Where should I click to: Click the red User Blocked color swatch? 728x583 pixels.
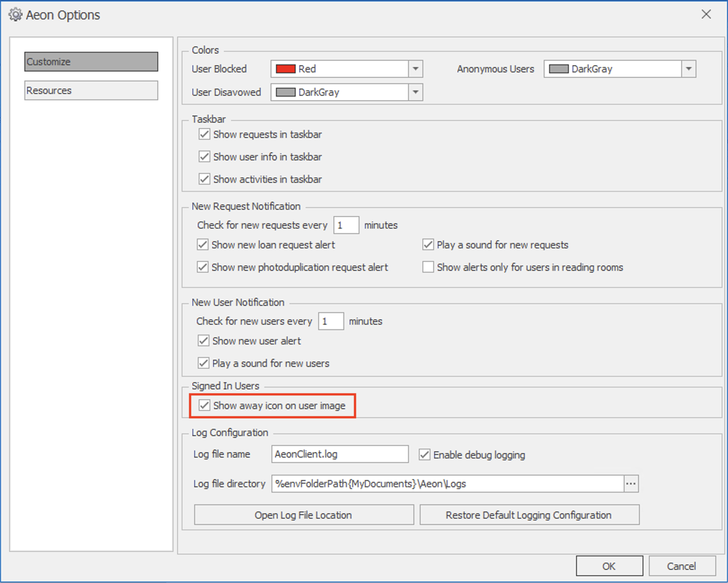(285, 69)
